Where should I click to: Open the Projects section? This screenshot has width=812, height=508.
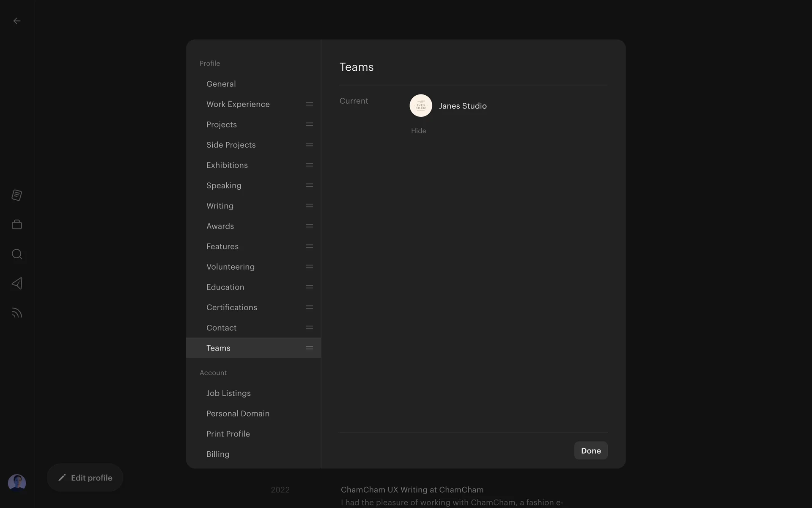tap(222, 124)
